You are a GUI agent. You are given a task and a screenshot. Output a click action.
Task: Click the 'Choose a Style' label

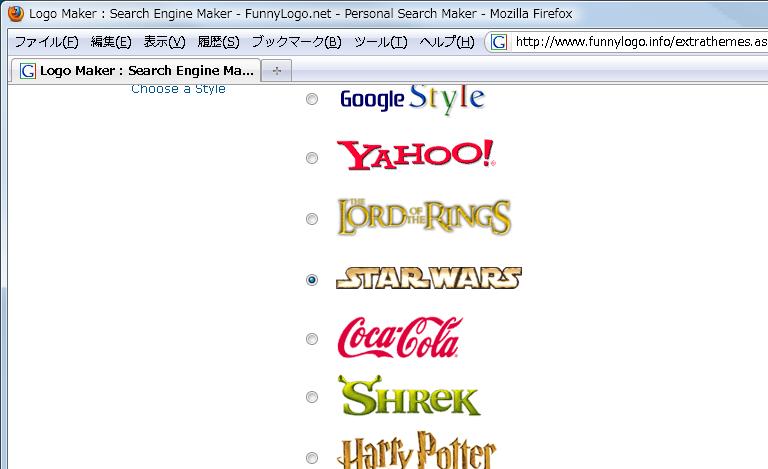pos(178,89)
